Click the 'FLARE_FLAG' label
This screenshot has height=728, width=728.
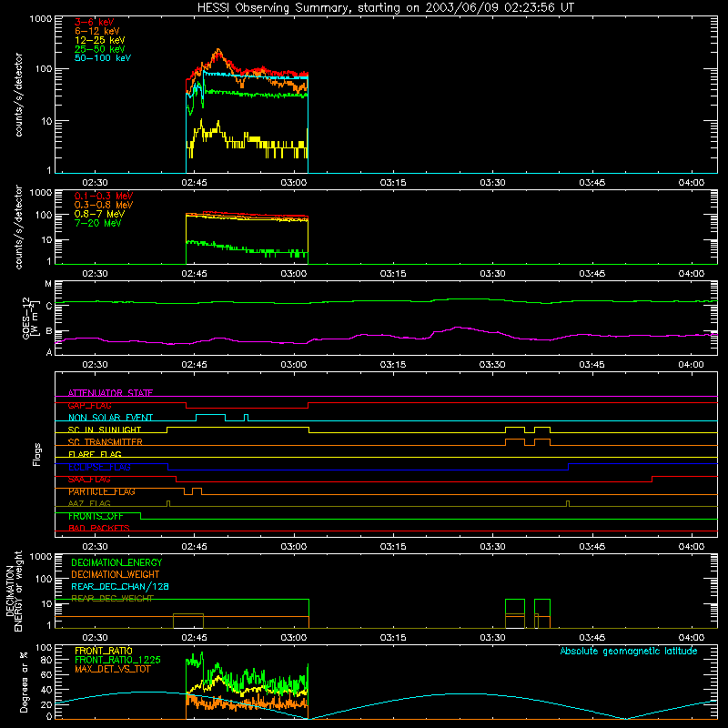click(x=95, y=454)
